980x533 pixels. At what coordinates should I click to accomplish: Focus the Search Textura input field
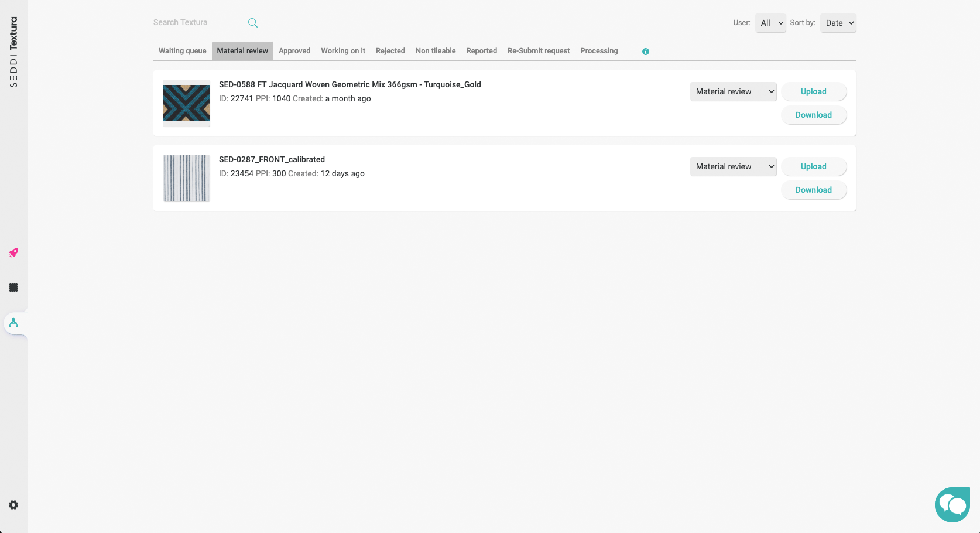click(197, 23)
